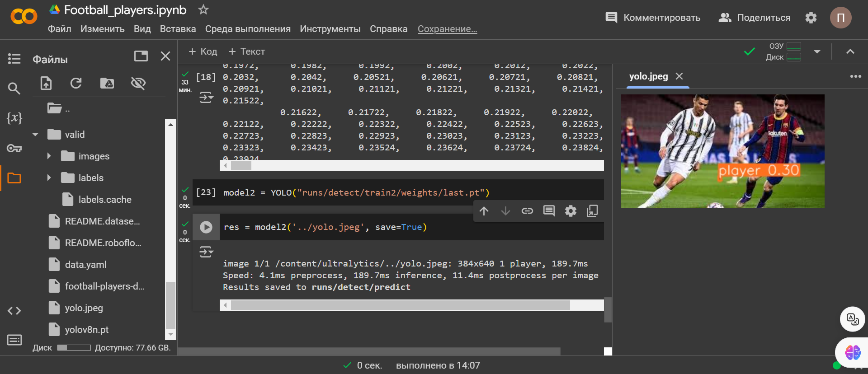
Task: Refresh the file browser list
Action: pyautogui.click(x=76, y=83)
